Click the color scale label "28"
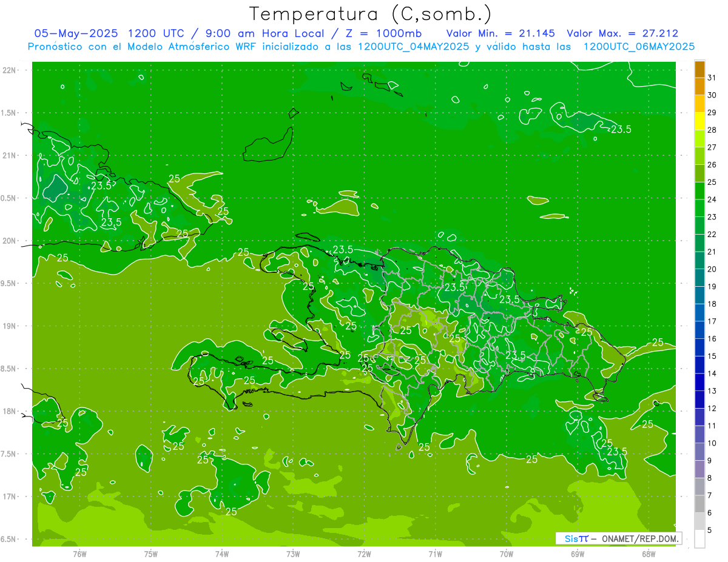The width and height of the screenshot is (728, 562). (x=712, y=130)
